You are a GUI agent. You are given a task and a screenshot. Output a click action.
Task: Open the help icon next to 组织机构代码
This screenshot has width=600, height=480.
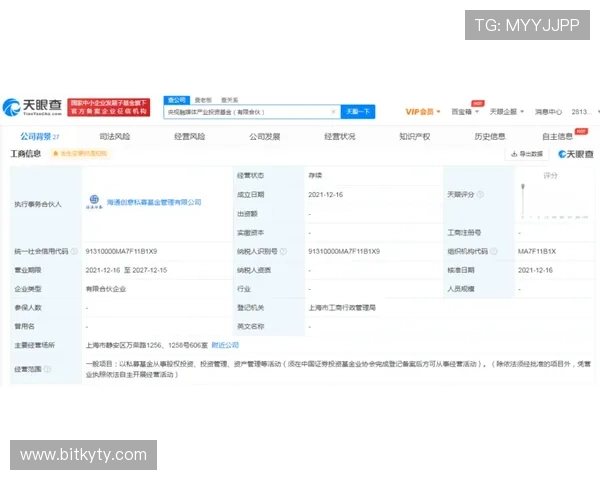pos(494,251)
